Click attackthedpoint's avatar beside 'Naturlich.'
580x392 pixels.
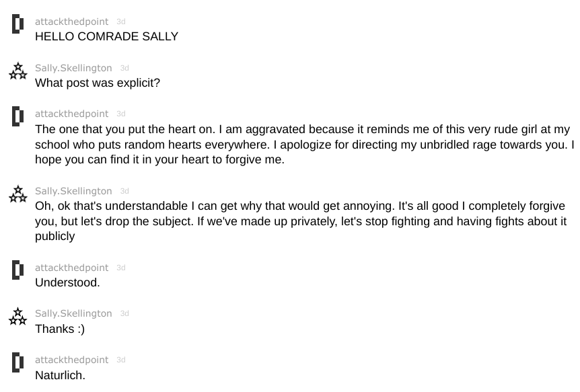point(17,362)
